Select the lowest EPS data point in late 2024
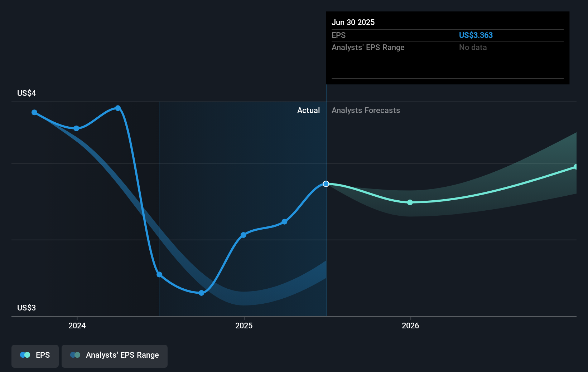Image resolution: width=588 pixels, height=372 pixels. [x=201, y=293]
